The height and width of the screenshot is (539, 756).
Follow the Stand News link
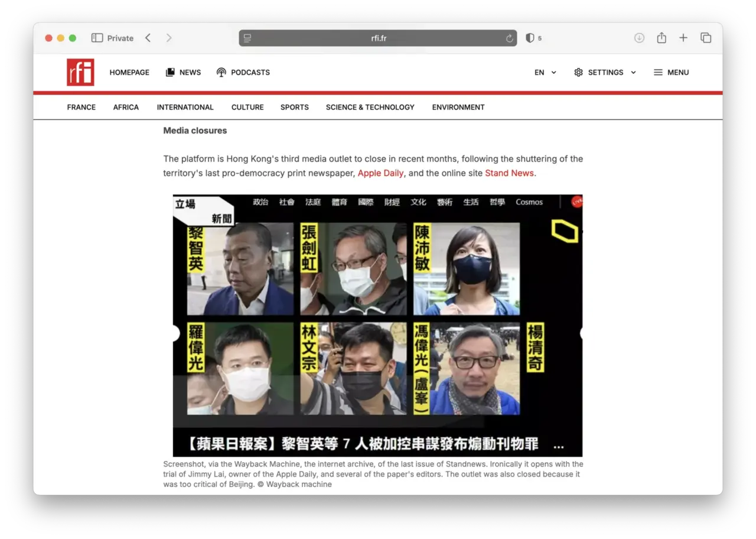tap(509, 173)
